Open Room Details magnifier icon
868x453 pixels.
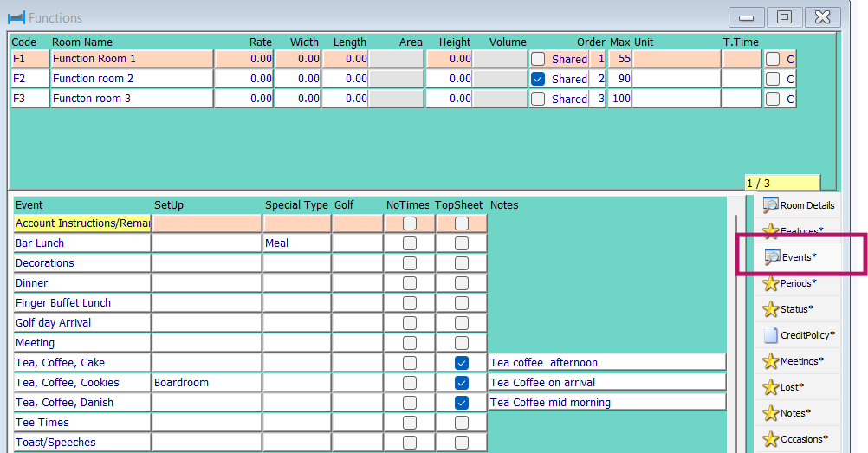pyautogui.click(x=771, y=205)
